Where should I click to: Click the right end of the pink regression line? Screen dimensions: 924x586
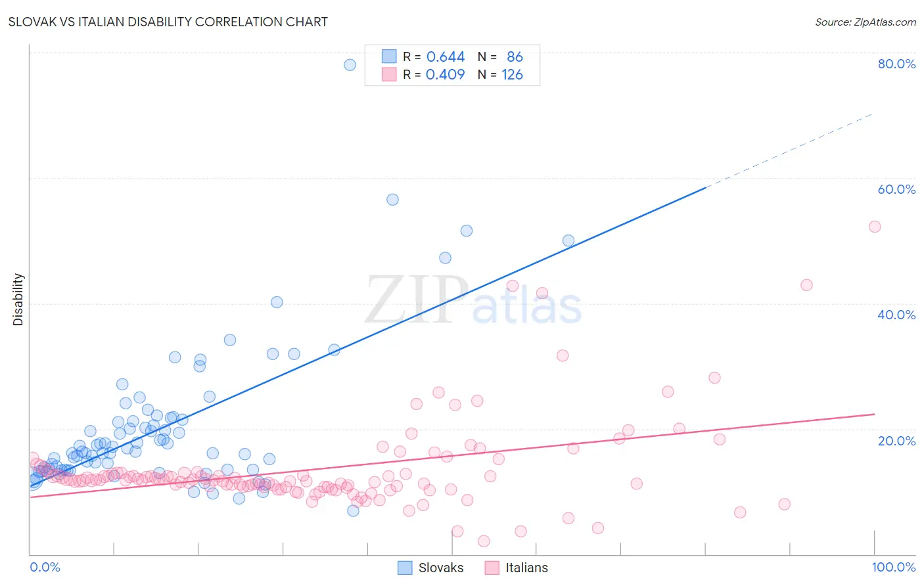pyautogui.click(x=874, y=415)
